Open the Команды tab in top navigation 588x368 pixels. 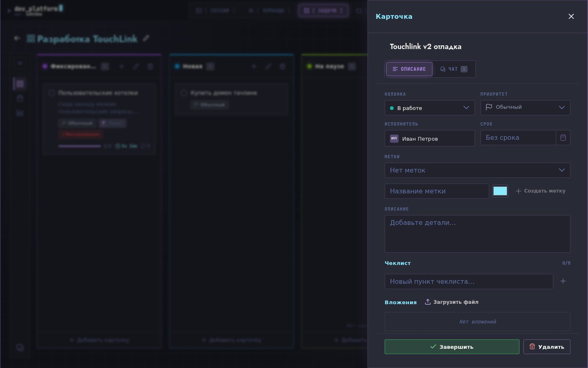[x=269, y=10]
